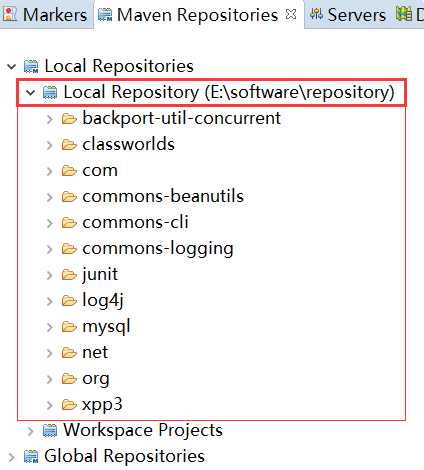Click the Markers tab icon

tap(10, 14)
